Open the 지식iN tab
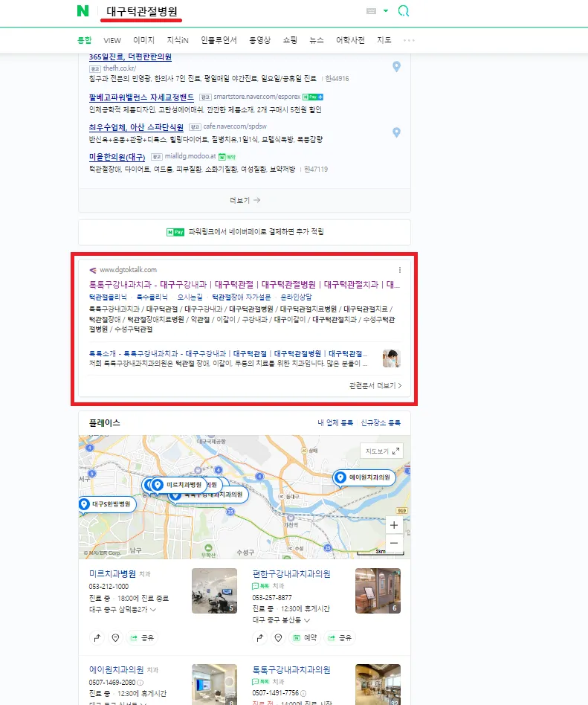 point(178,40)
